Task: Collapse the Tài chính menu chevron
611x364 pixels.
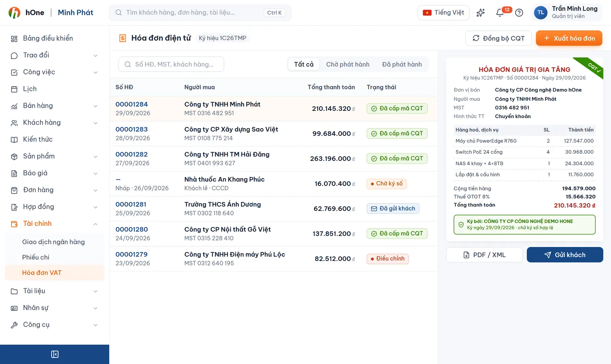Action: click(x=95, y=224)
